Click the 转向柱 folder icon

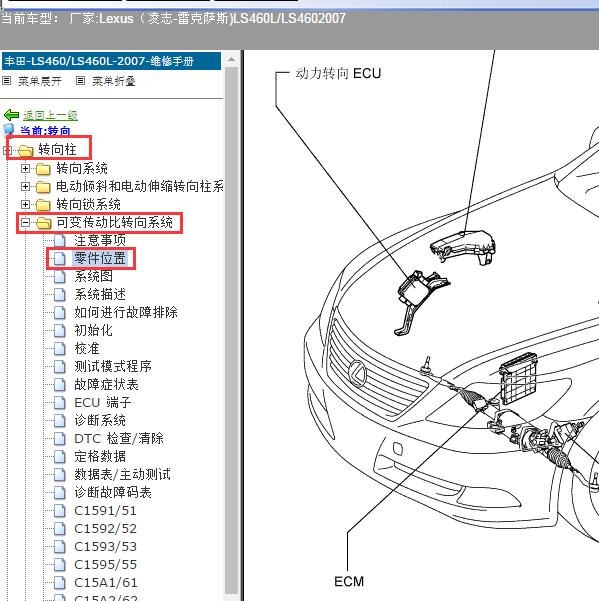coord(26,150)
